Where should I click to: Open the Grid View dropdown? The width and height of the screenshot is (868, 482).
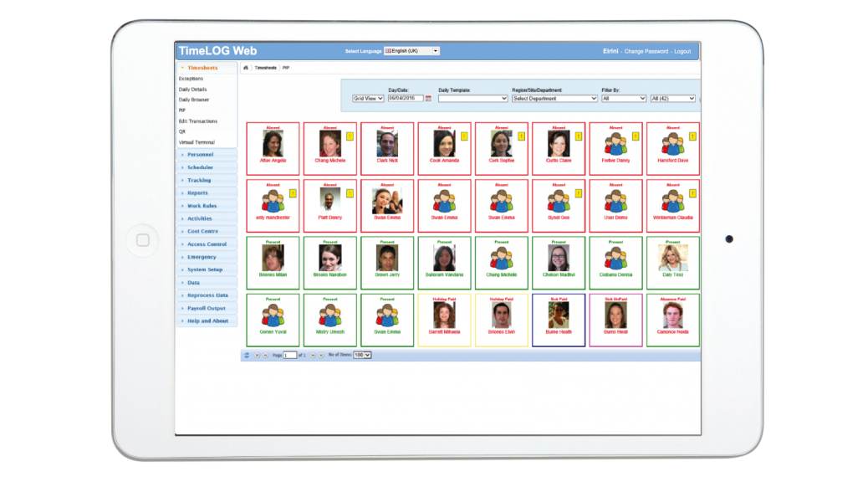(x=368, y=99)
